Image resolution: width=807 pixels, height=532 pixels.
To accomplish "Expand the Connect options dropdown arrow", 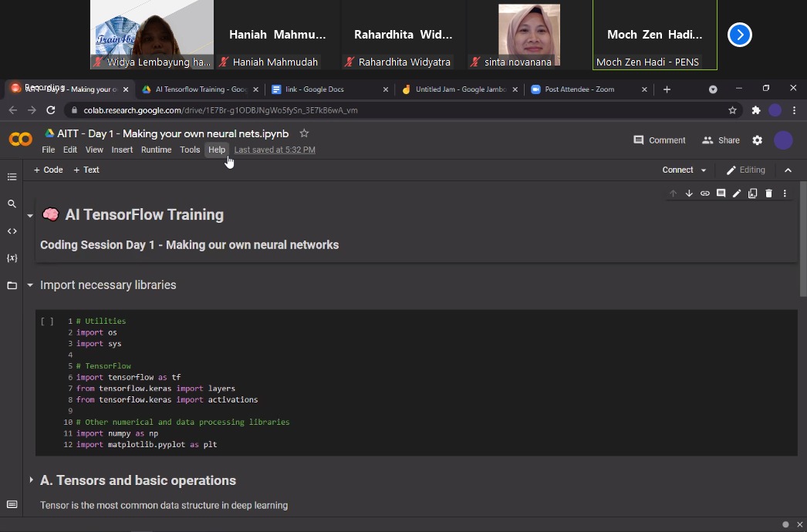I will point(704,170).
